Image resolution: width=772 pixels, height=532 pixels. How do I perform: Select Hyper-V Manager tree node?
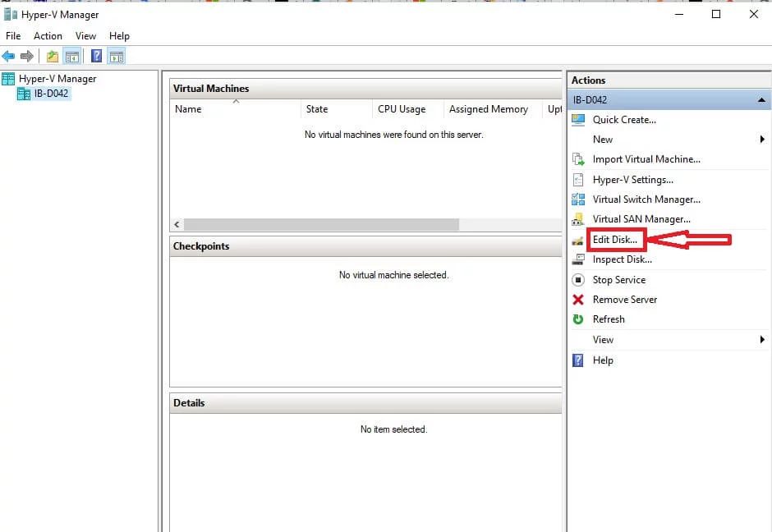coord(57,79)
